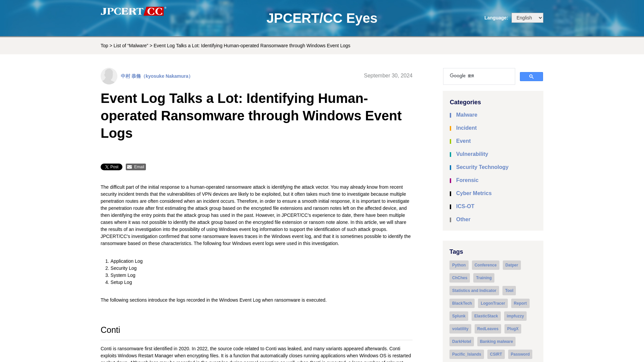
Task: Select the ElasticStack tag
Action: point(486,316)
